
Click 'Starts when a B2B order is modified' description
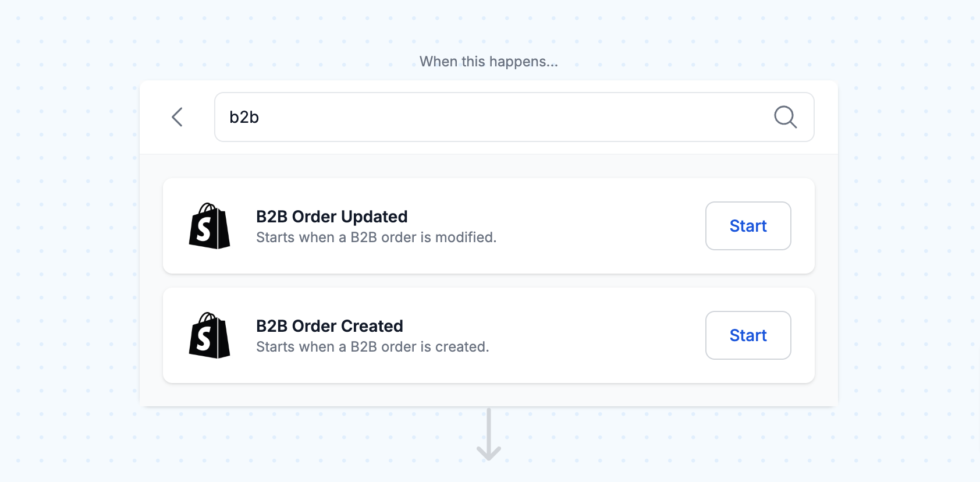coord(376,238)
